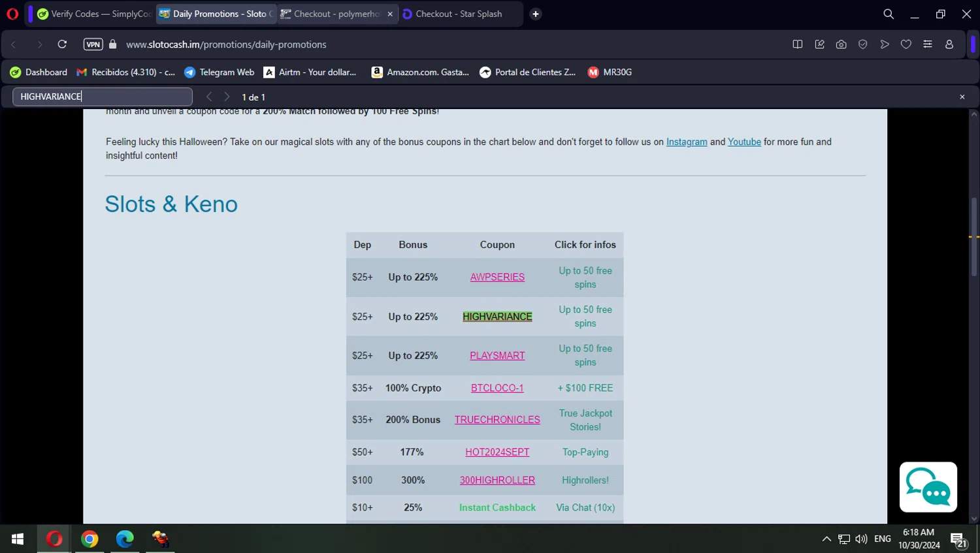Switch to Verify Codes SimplyCodes tab
This screenshot has height=553, width=980.
(x=94, y=14)
